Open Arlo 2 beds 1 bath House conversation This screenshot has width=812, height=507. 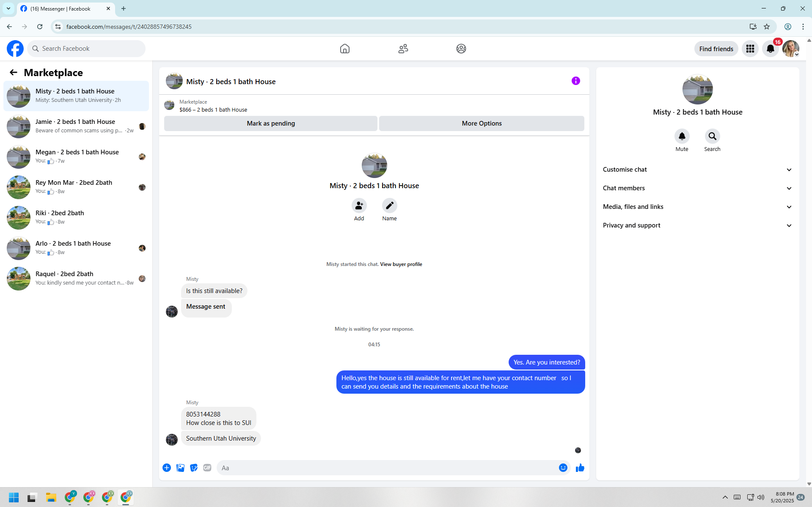[x=76, y=248]
